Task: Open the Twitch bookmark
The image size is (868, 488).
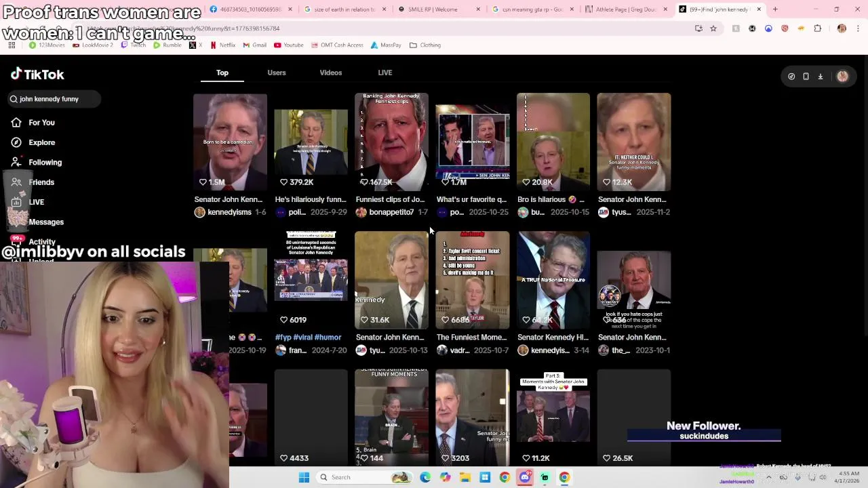Action: [x=134, y=45]
